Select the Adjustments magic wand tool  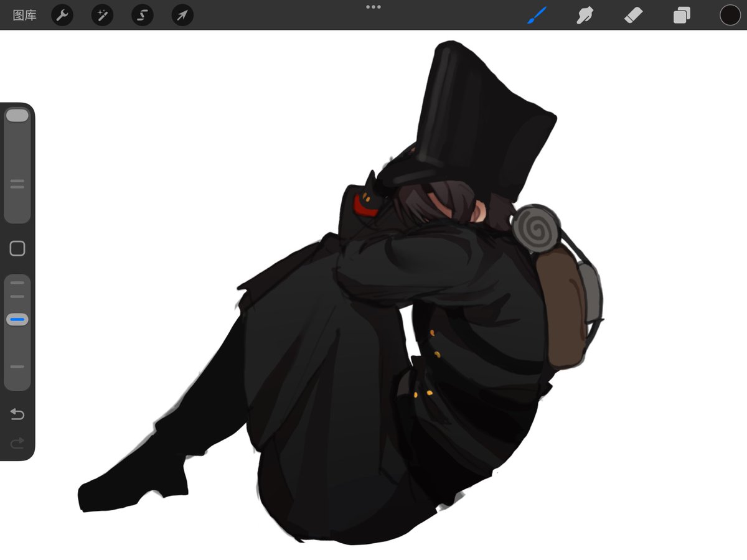[102, 15]
